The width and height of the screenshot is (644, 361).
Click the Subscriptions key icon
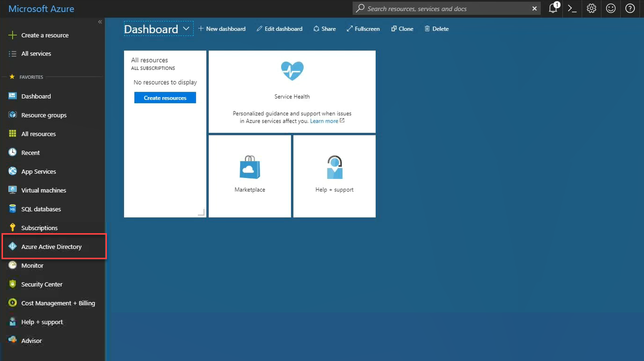(x=13, y=228)
